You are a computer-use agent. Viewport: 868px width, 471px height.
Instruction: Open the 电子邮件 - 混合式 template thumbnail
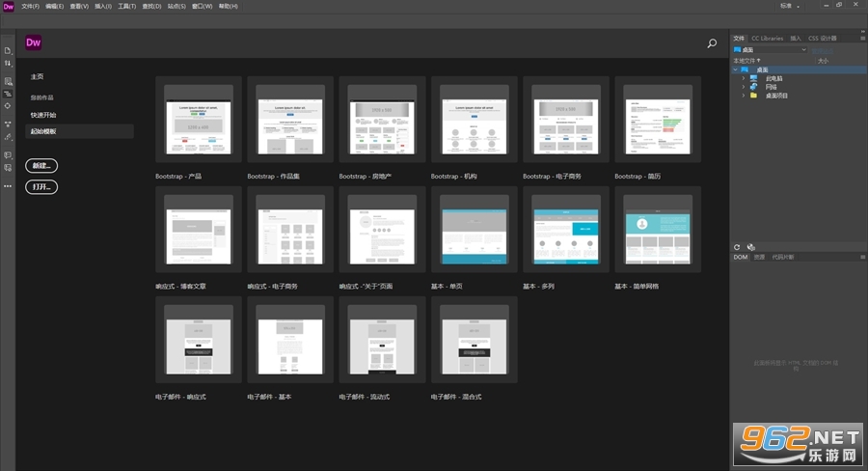pyautogui.click(x=474, y=340)
